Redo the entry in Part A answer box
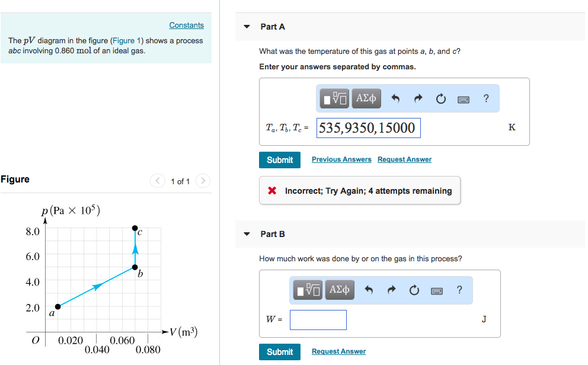Viewport: 588px width, 365px height. click(417, 98)
